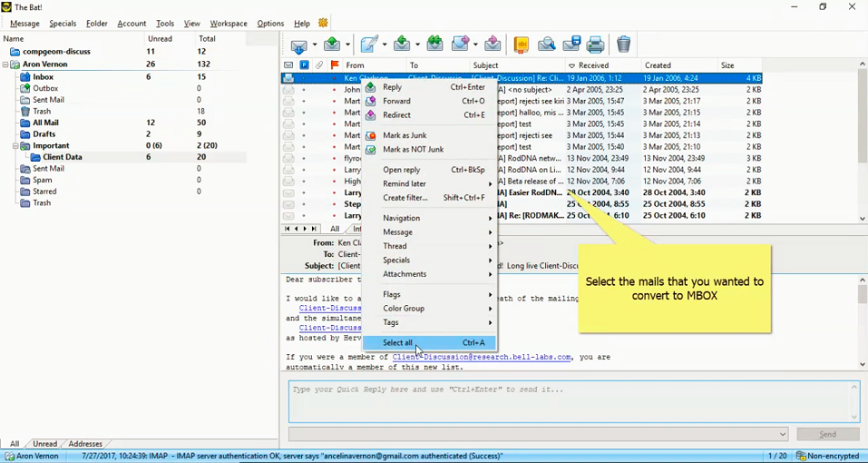Switch to the Addresses tab

point(85,444)
